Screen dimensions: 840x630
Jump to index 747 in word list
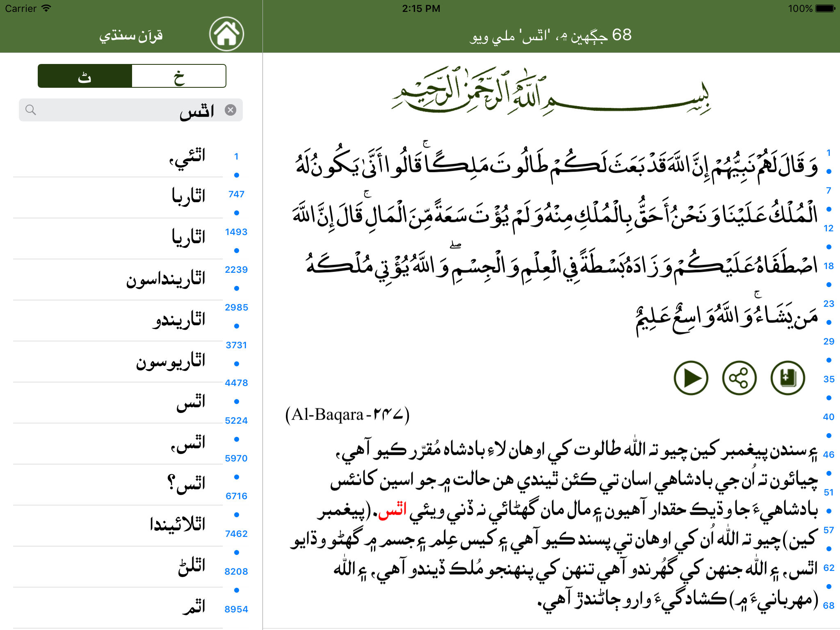tap(236, 194)
